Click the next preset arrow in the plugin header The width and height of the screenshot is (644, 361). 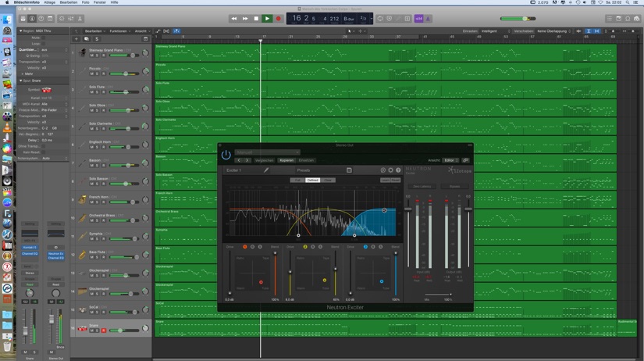click(247, 160)
